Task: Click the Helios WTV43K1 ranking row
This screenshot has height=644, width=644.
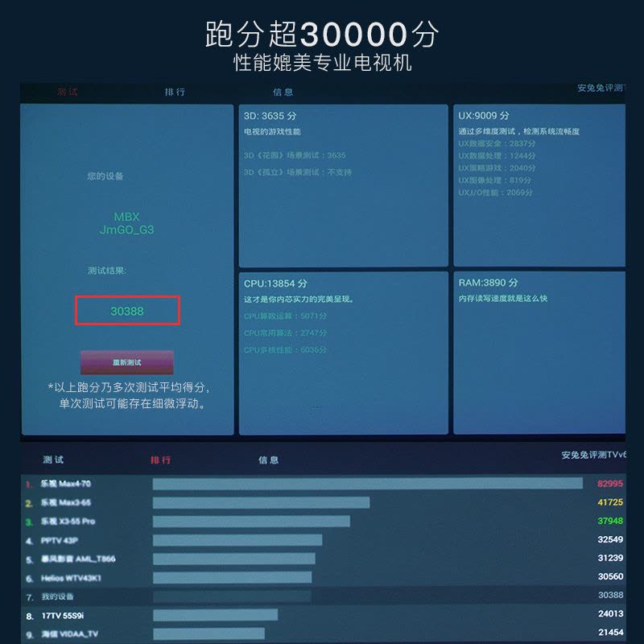Action: (71, 578)
